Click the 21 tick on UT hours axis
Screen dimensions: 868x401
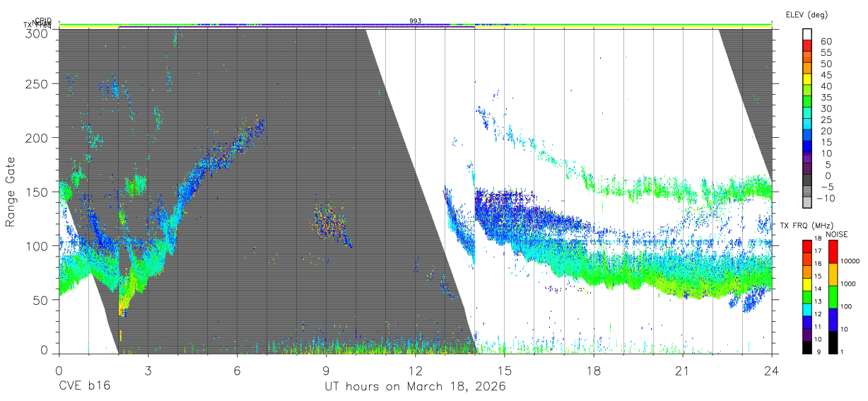point(683,371)
